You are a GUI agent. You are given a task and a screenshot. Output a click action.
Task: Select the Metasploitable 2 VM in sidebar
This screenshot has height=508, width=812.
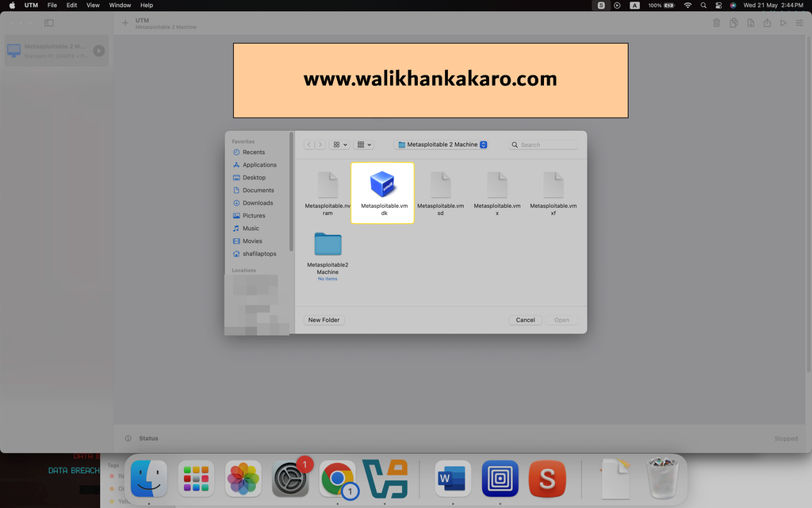(x=56, y=51)
